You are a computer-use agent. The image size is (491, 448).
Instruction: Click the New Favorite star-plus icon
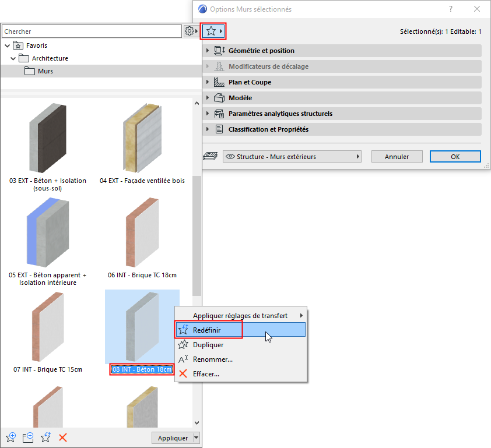point(10,437)
